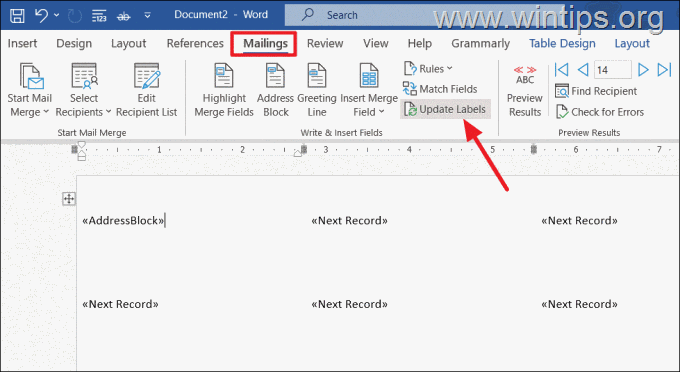680x372 pixels.
Task: Toggle Preview Results
Action: click(x=525, y=91)
